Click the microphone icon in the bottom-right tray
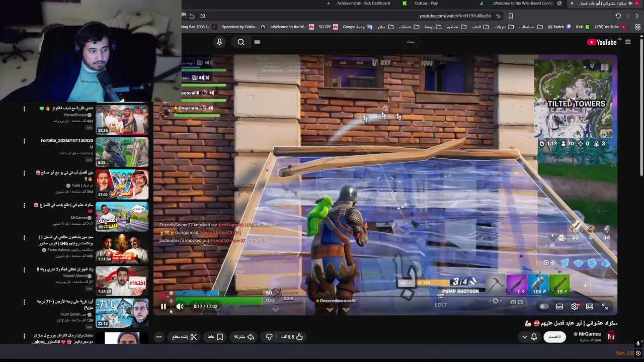This screenshot has height=362, width=644. click(x=638, y=343)
